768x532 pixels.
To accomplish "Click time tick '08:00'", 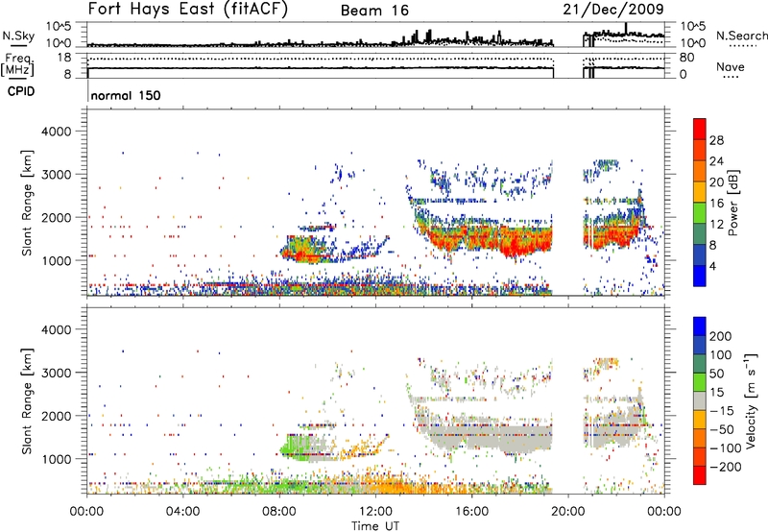I will pos(279,511).
